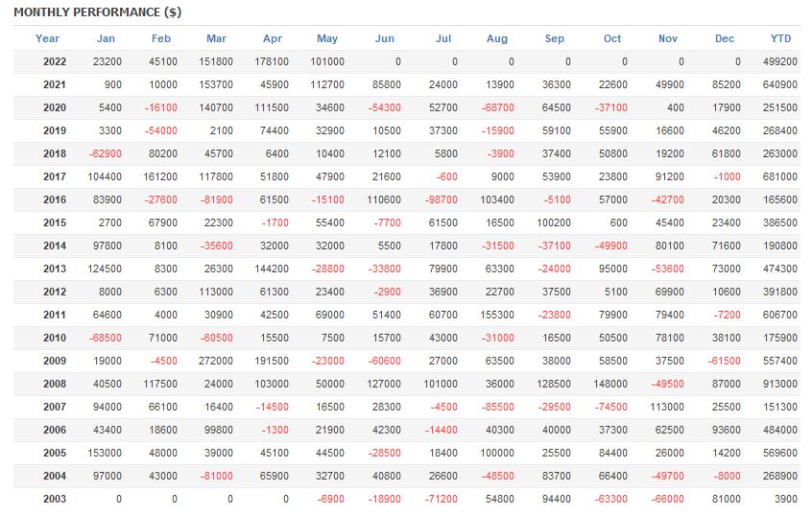
Task: Click the Apr column header
Action: 273,38
